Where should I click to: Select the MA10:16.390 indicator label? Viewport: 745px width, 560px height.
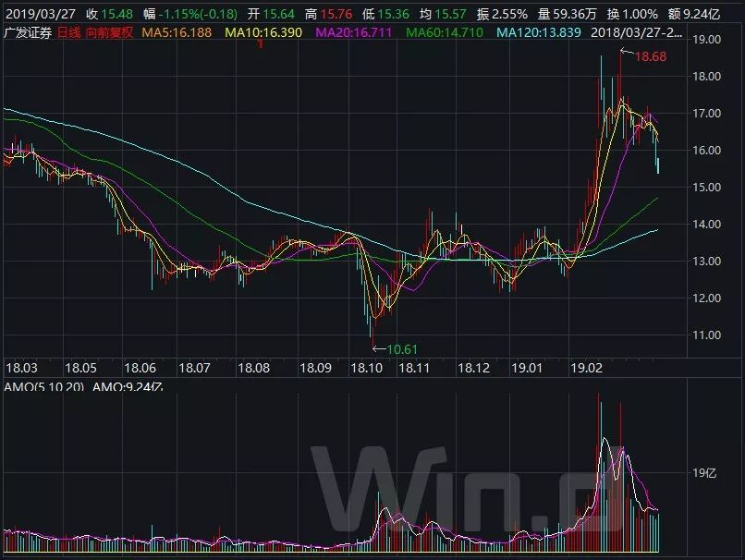pos(263,32)
